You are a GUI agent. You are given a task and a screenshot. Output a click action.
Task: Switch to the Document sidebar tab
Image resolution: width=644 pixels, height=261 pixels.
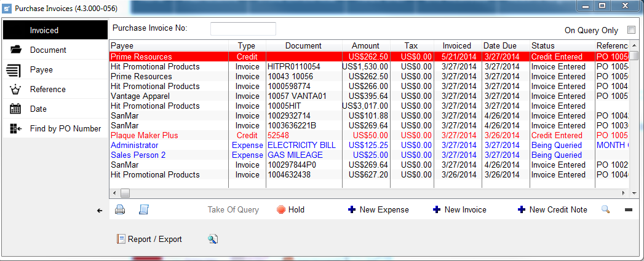coord(55,50)
